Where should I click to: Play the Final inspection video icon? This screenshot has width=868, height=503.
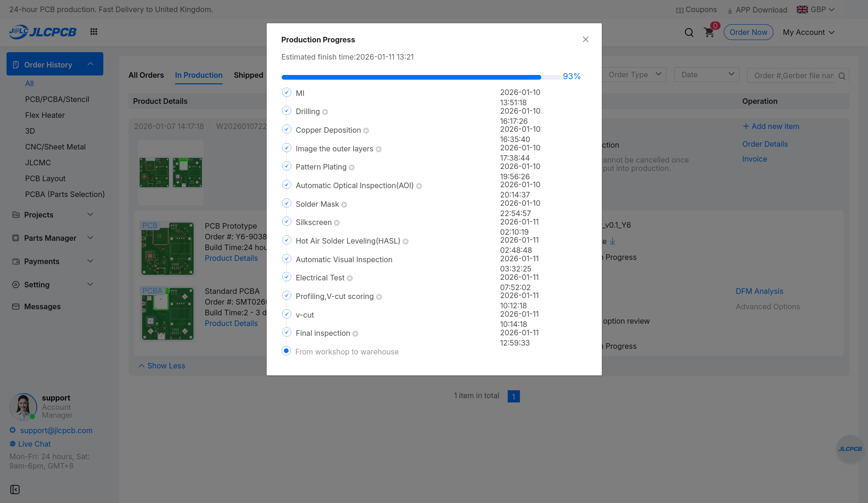pos(356,334)
